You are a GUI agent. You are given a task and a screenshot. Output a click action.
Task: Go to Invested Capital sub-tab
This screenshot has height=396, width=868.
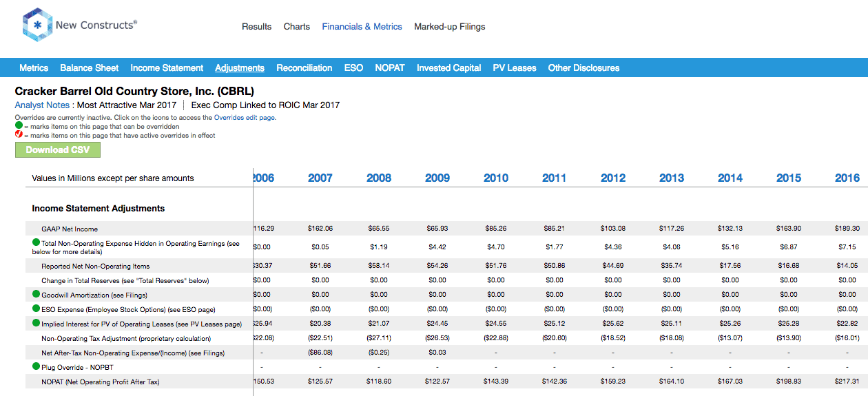[449, 67]
